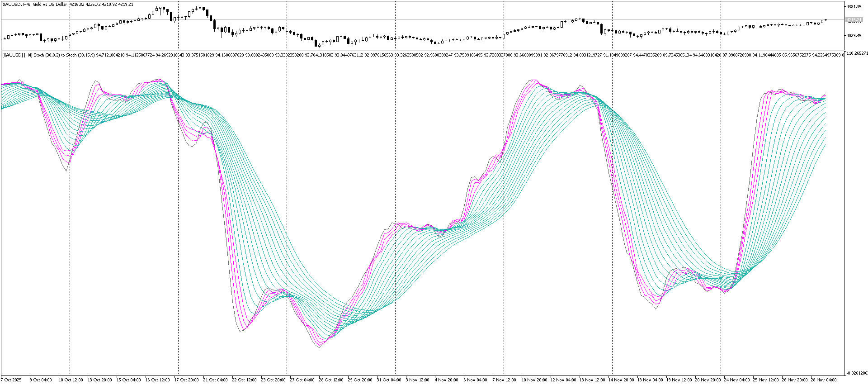This screenshot has height=385, width=868.
Task: Click the indicator buffer value 94.1196444005
Action: point(767,55)
